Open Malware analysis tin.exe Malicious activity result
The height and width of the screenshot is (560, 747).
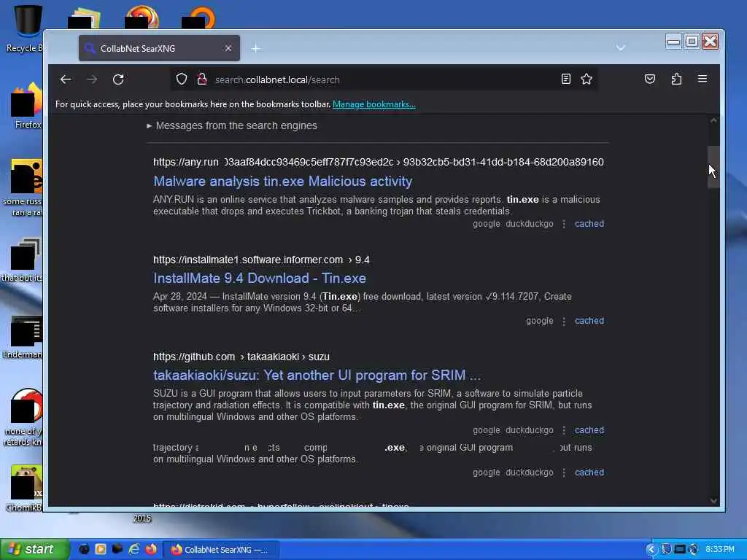pos(282,182)
